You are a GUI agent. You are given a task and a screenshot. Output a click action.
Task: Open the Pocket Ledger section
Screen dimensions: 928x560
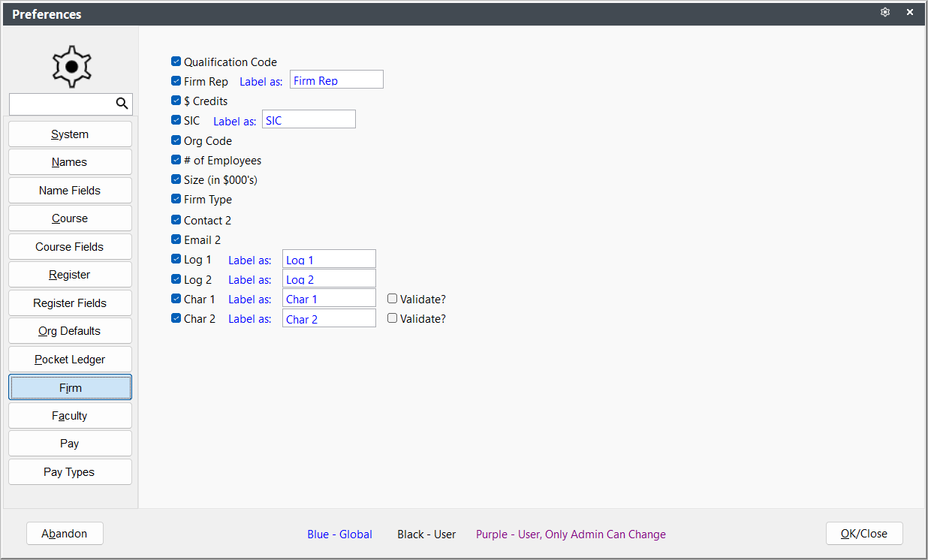coord(70,360)
